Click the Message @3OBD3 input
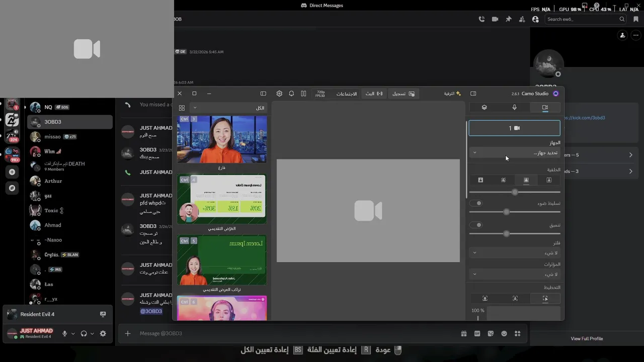Screen dimensions: 644x362 (297, 333)
